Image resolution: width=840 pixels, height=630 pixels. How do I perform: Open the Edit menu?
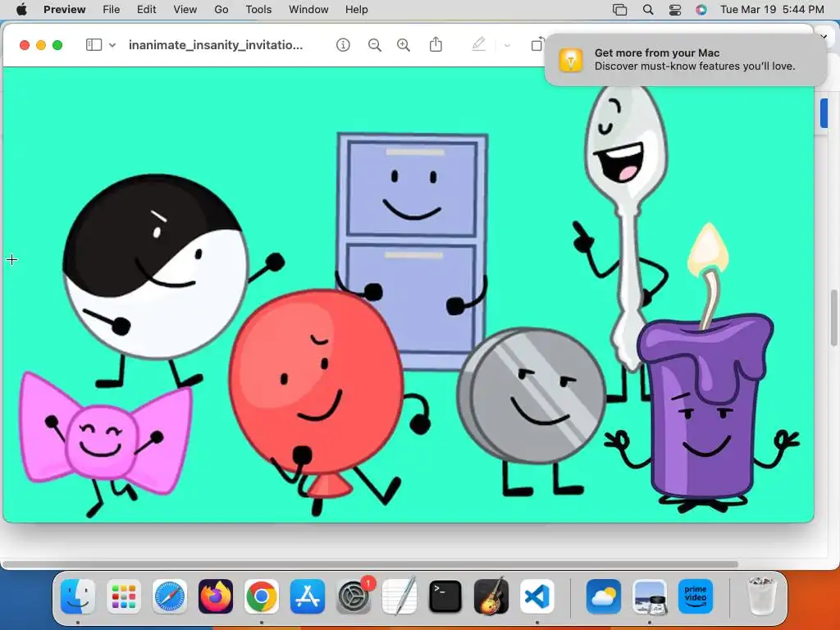coord(146,10)
